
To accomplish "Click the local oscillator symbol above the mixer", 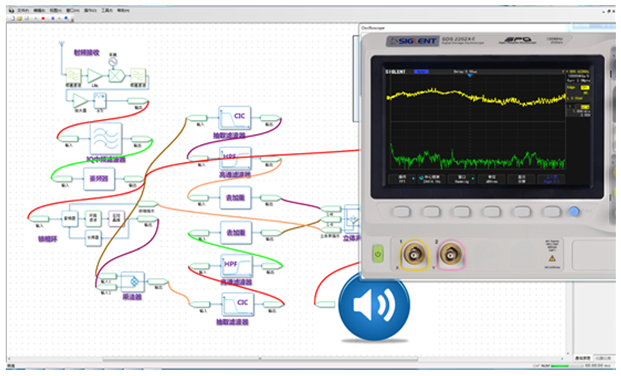I will (x=113, y=62).
